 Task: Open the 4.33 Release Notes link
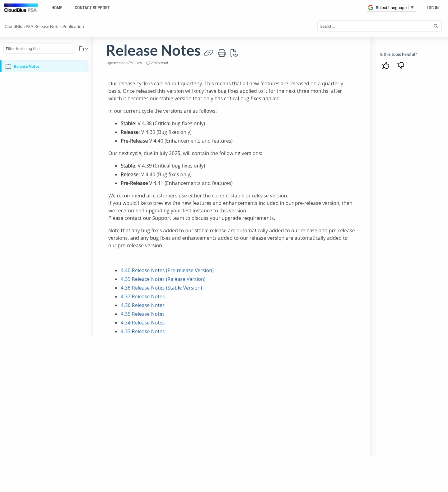tap(142, 331)
